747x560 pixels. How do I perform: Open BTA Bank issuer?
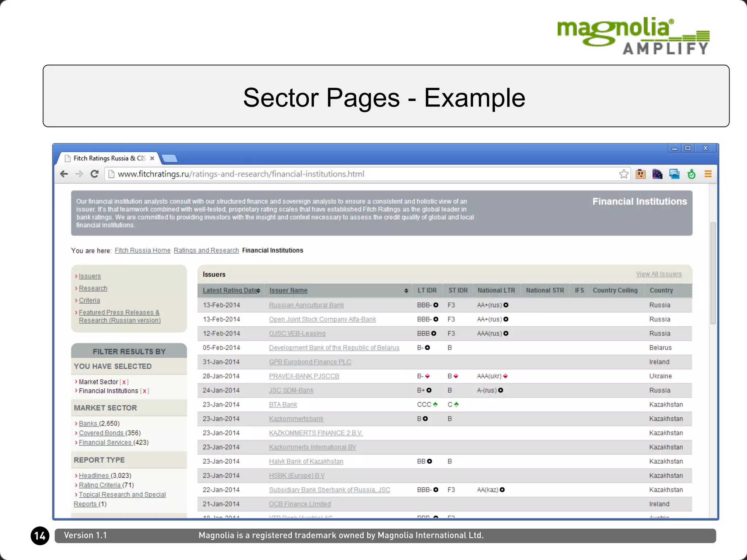click(283, 405)
